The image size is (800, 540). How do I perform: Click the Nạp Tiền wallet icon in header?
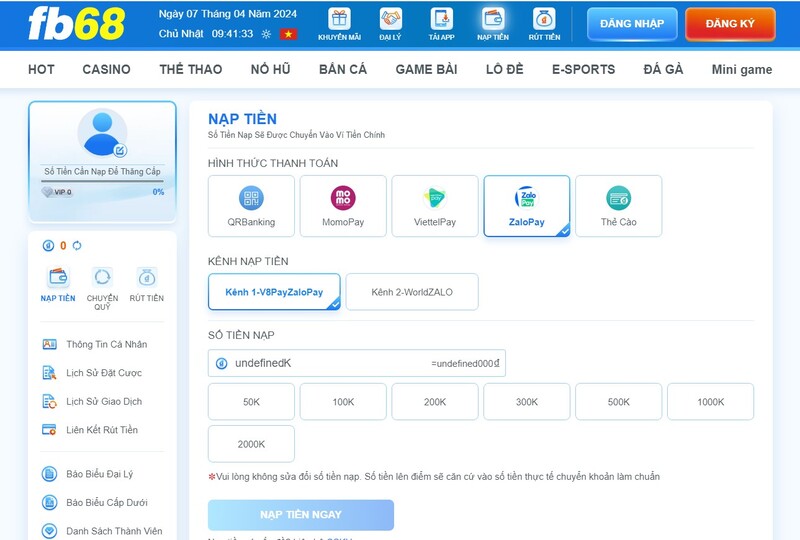pyautogui.click(x=493, y=19)
